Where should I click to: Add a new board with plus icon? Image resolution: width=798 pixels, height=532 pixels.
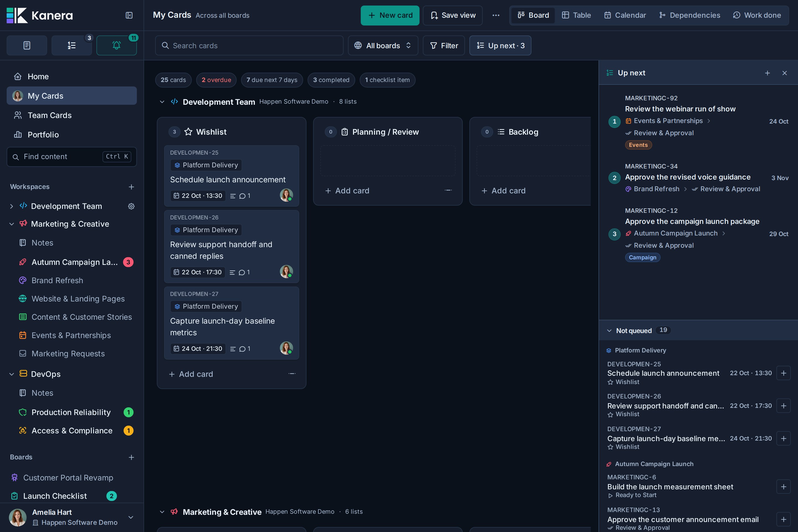131,457
